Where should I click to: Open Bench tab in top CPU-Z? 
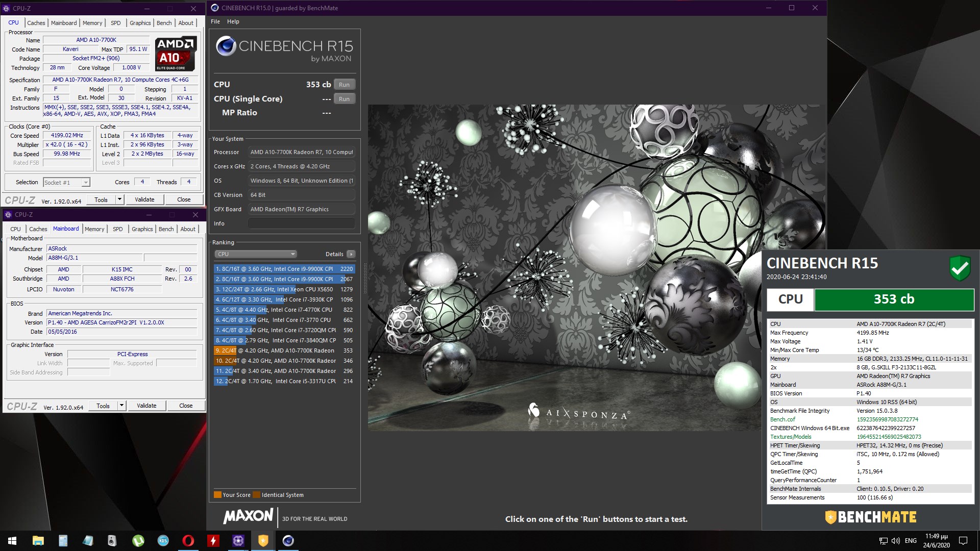pos(164,23)
